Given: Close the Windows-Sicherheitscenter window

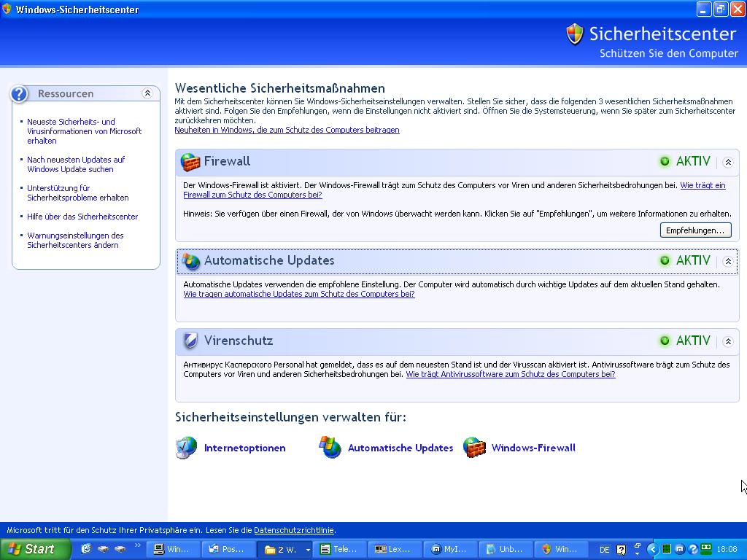Looking at the screenshot, I should point(738,9).
